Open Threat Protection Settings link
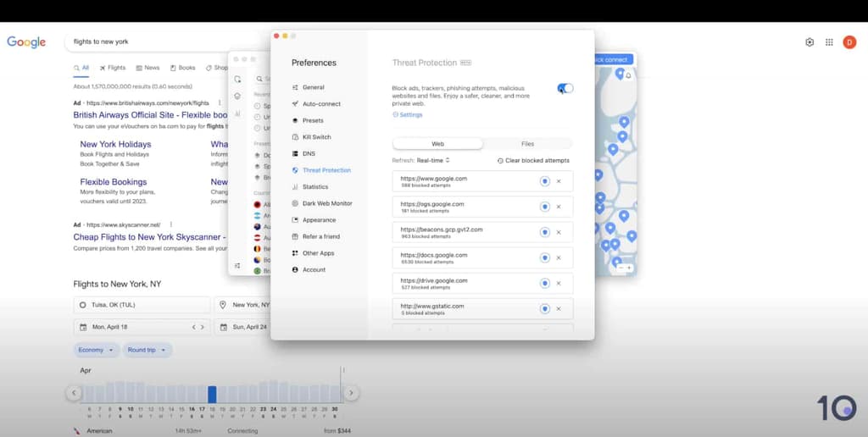Image resolution: width=868 pixels, height=437 pixels. [x=408, y=115]
